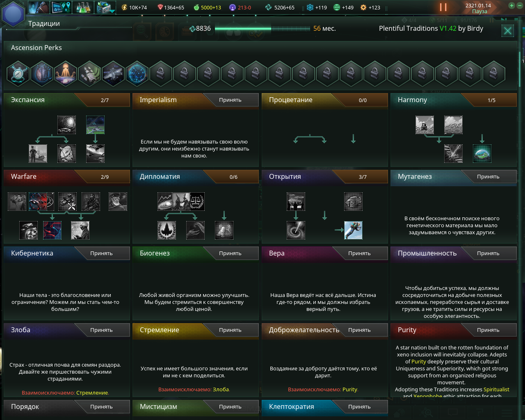Image resolution: width=525 pixels, height=420 pixels.
Task: Adopt the Imperialism tradition tree
Action: tap(231, 100)
